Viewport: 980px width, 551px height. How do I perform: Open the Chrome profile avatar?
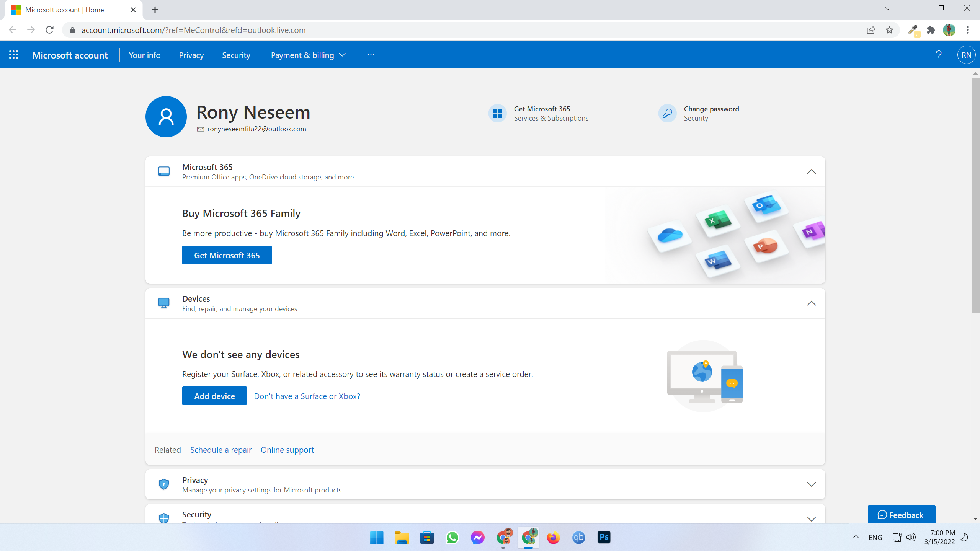point(949,30)
